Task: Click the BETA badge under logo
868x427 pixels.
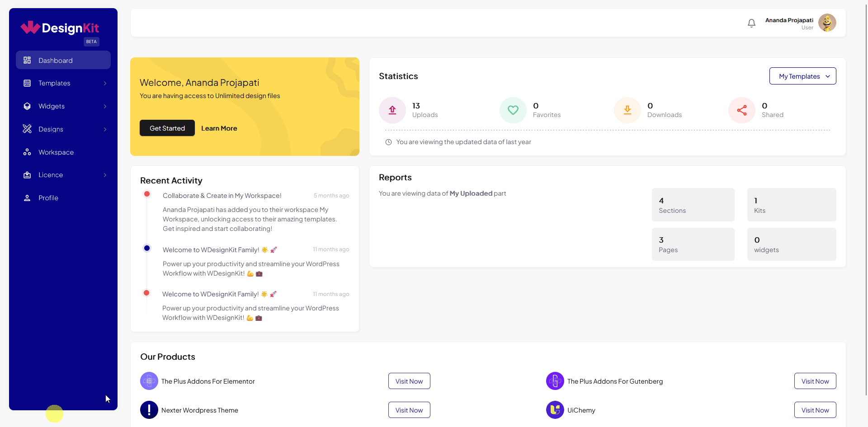Action: tap(91, 42)
